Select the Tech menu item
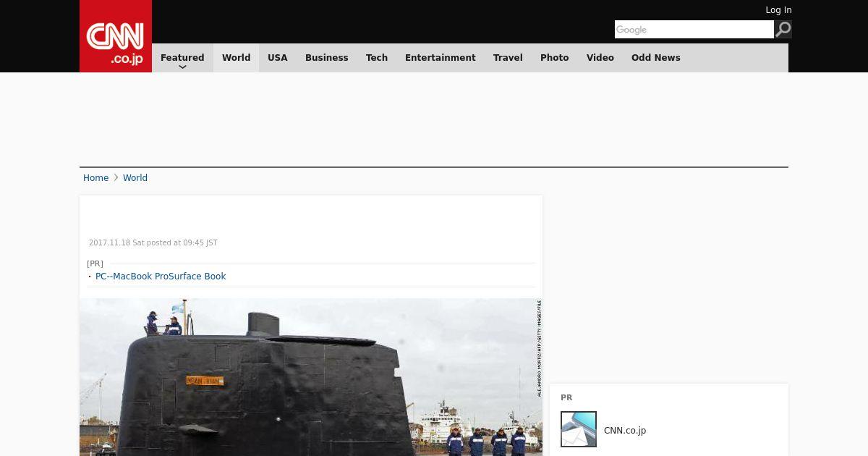868x456 pixels. tap(377, 58)
